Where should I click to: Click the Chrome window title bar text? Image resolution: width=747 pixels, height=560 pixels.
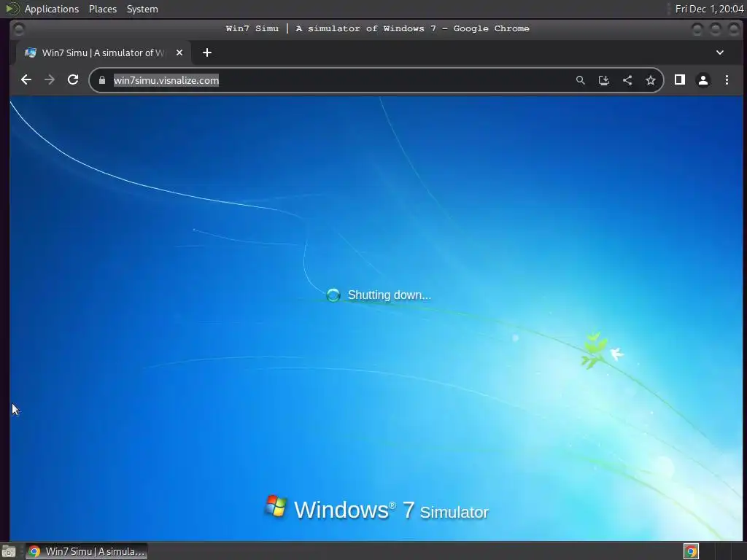point(377,28)
